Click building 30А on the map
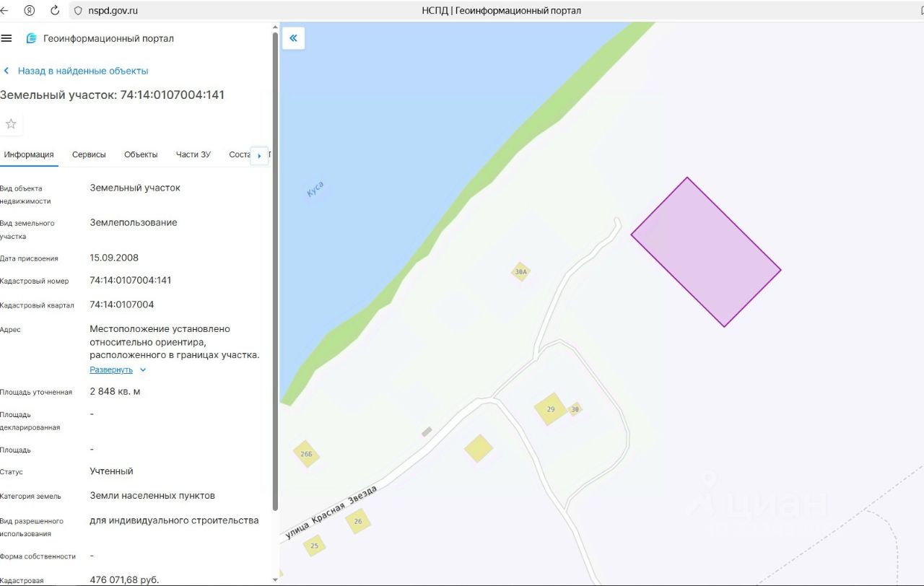This screenshot has height=586, width=924. pyautogui.click(x=520, y=272)
